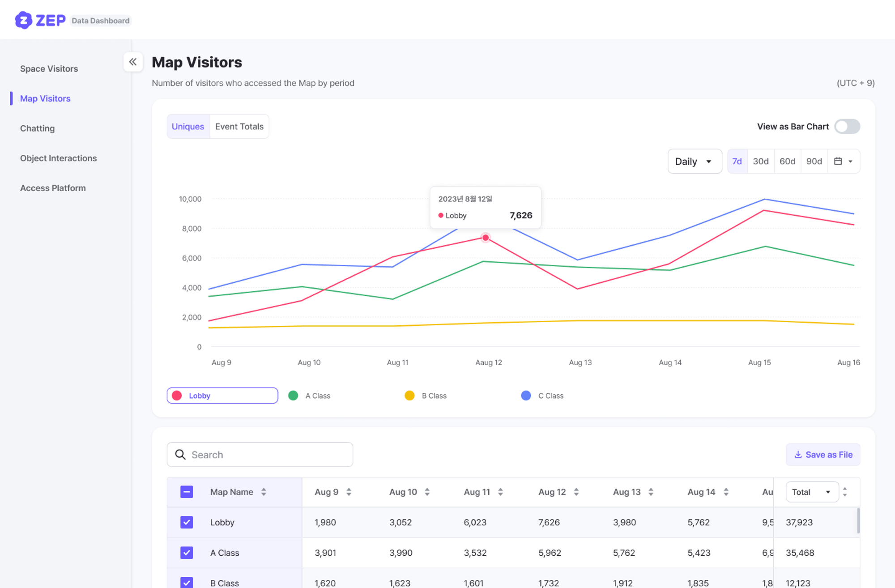The height and width of the screenshot is (588, 895).
Task: Click the ZEP logo icon
Action: tap(23, 20)
